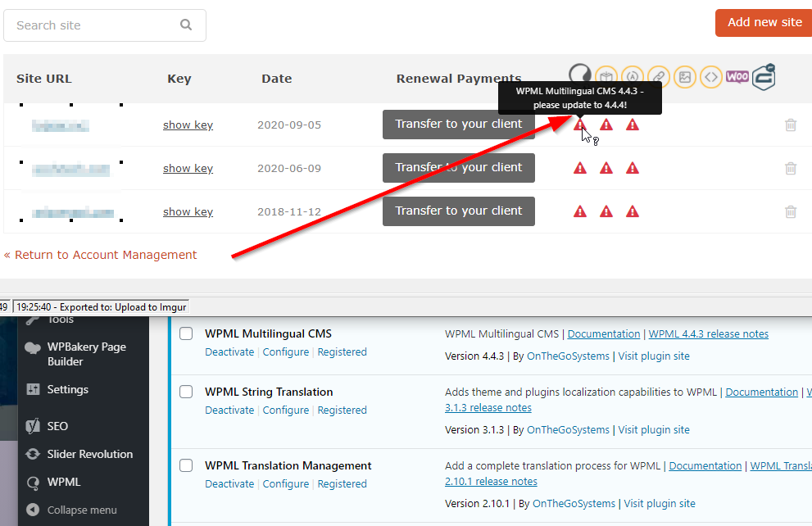Click first warning icon in 2020-09-05 row
Viewport: 812px width, 526px height.
click(x=580, y=125)
